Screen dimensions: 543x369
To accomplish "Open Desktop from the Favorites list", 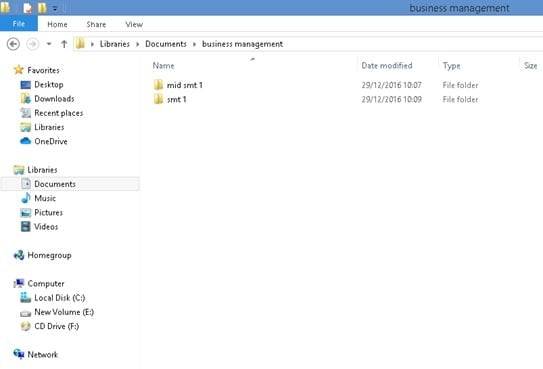I will 49,84.
